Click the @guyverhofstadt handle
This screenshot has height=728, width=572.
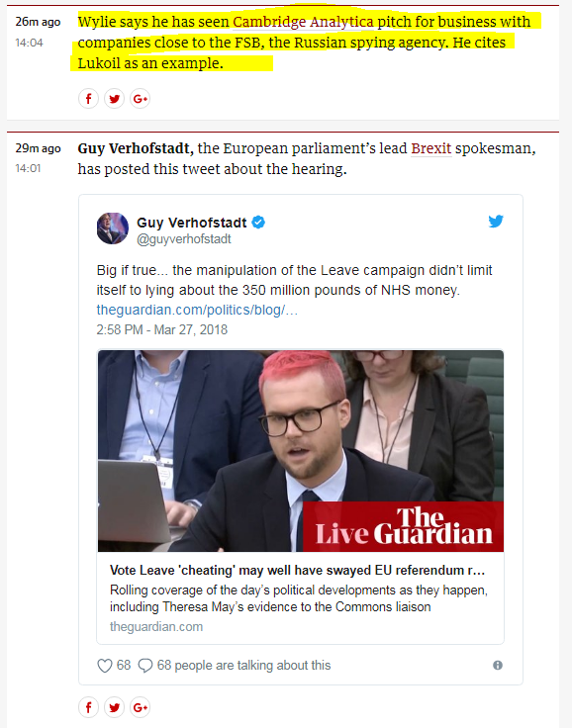click(183, 239)
